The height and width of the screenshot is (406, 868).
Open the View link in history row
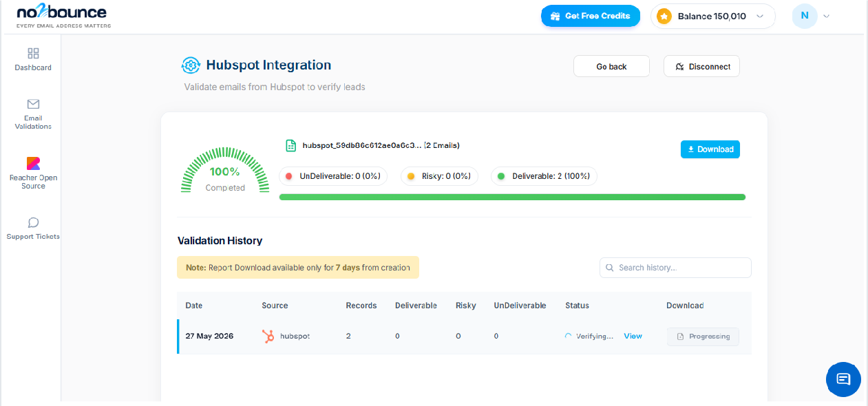coord(633,336)
